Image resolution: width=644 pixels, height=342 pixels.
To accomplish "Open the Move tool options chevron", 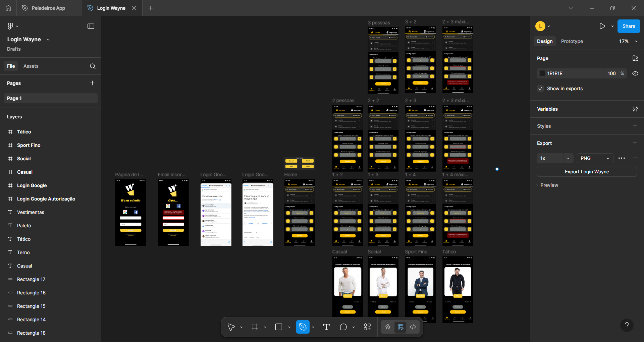I will pos(241,327).
